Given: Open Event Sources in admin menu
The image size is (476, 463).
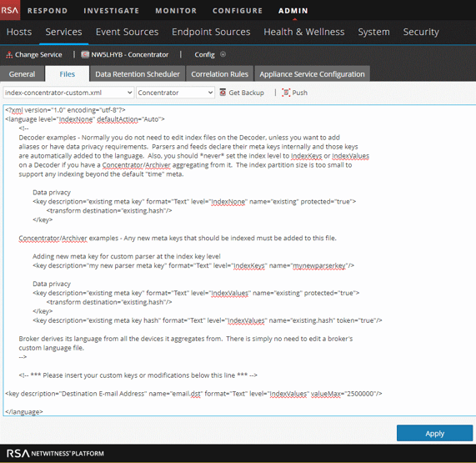Looking at the screenshot, I should [128, 32].
